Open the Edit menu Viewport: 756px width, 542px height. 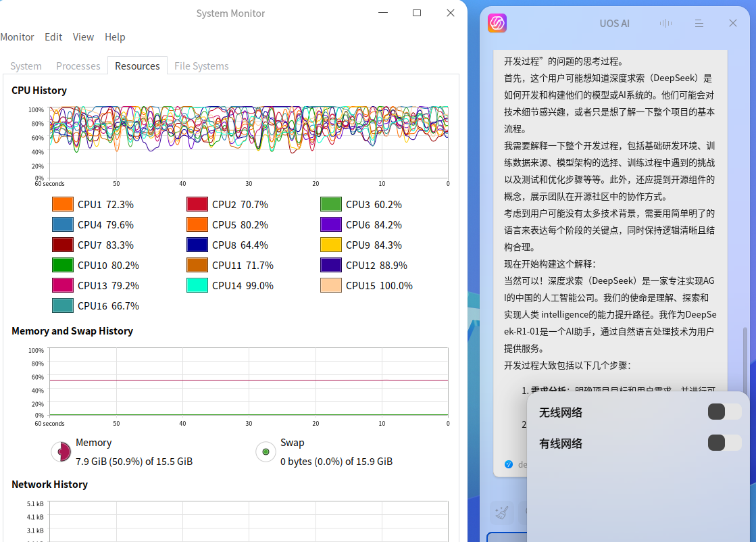coord(53,37)
